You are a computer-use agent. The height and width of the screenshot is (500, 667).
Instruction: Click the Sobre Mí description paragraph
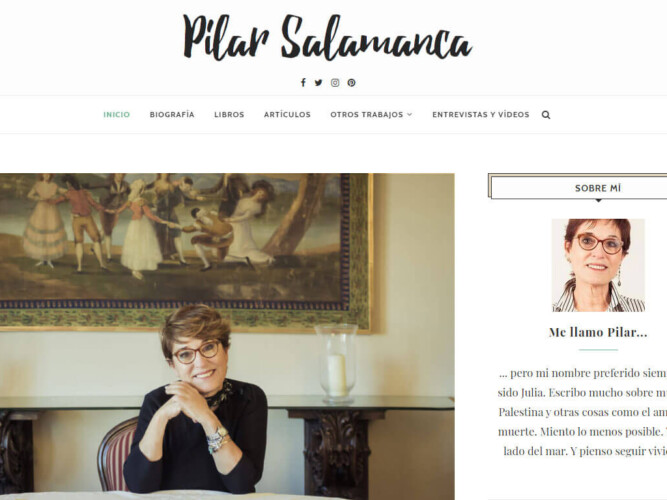tap(582, 412)
